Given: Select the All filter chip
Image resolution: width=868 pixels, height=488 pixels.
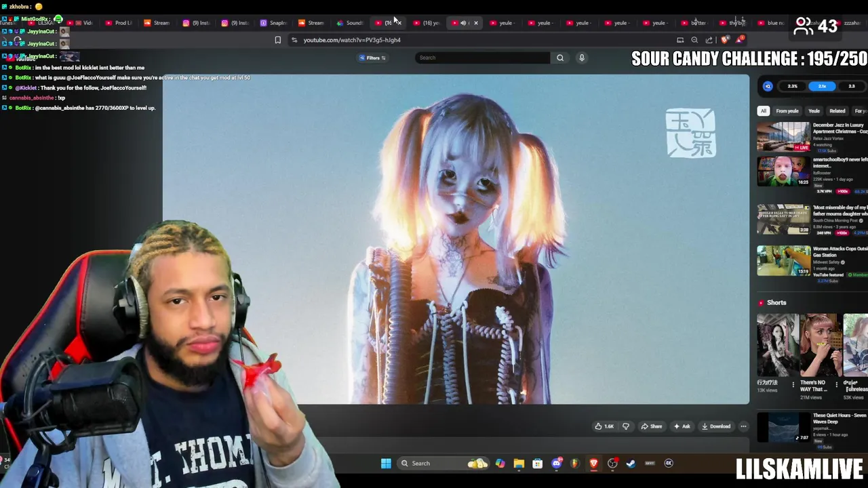Looking at the screenshot, I should [x=764, y=111].
